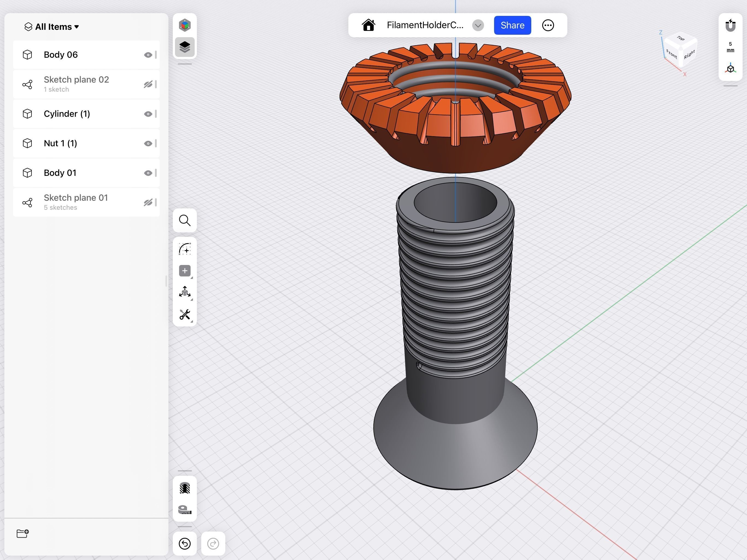Screen dimensions: 747x560
Task: Expand the file name dropdown chevron
Action: click(x=478, y=25)
